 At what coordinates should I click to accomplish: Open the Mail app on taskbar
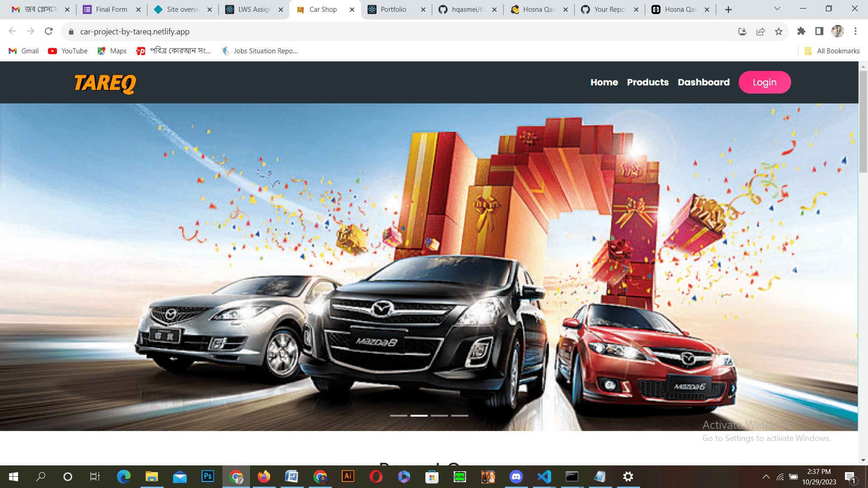point(179,477)
